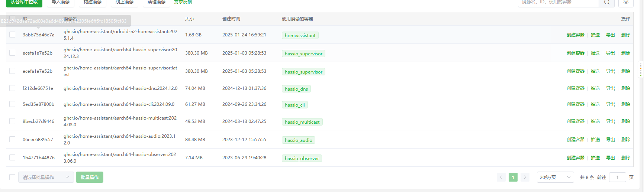Select page 1 in pagination
644x192 pixels.
coord(513,177)
